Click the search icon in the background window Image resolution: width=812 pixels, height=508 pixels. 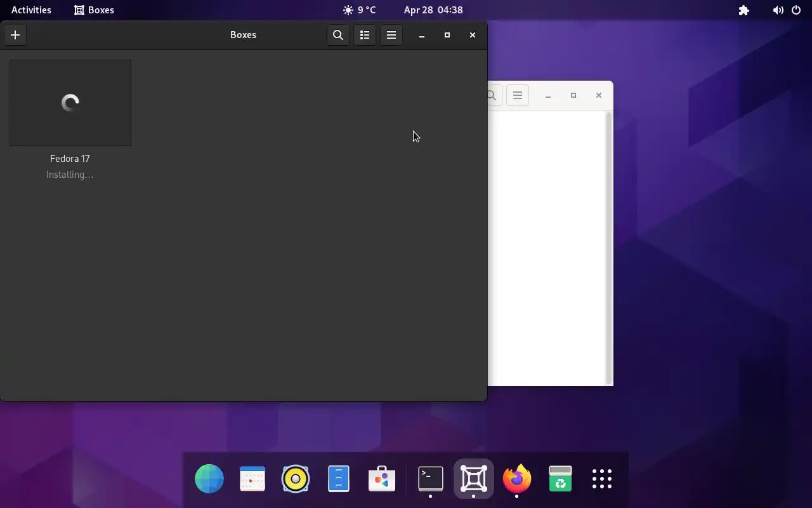click(494, 95)
